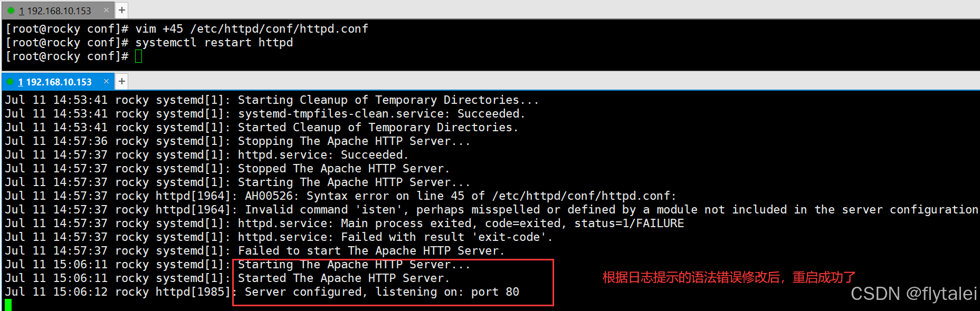Image resolution: width=980 pixels, height=311 pixels.
Task: Open a new tab in the lower log pane
Action: [121, 81]
